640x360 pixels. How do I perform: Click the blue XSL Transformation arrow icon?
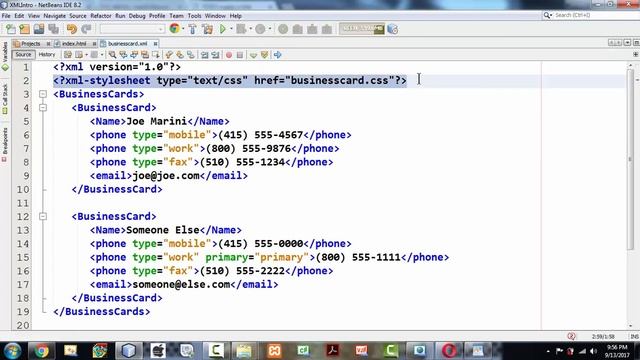click(x=278, y=55)
